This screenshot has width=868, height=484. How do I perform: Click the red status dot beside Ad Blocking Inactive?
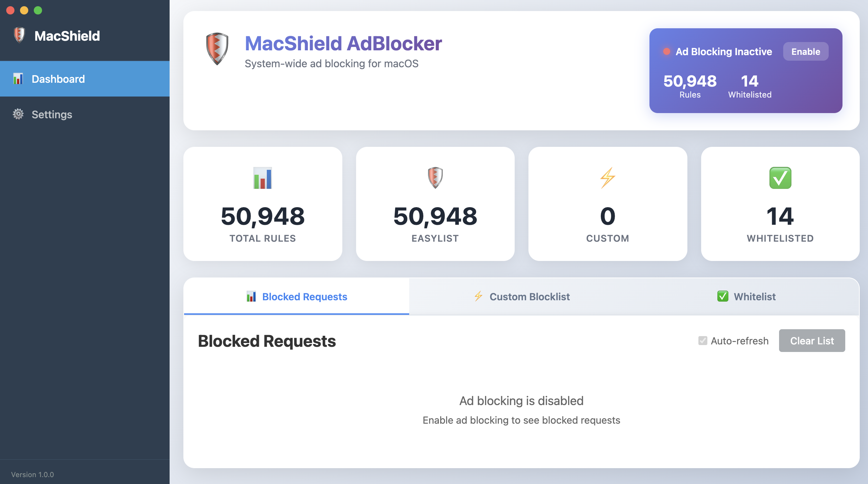[x=666, y=51]
